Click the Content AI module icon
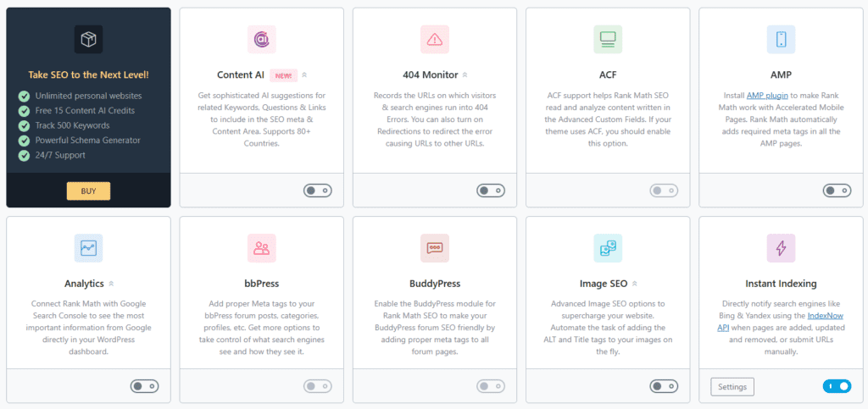Screen dimensions: 868x409 [x=262, y=40]
